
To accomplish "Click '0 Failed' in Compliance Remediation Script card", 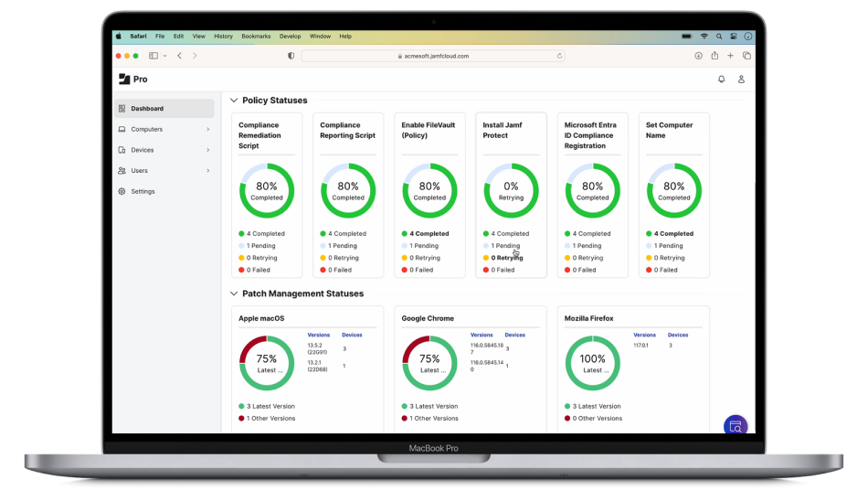I will click(255, 270).
